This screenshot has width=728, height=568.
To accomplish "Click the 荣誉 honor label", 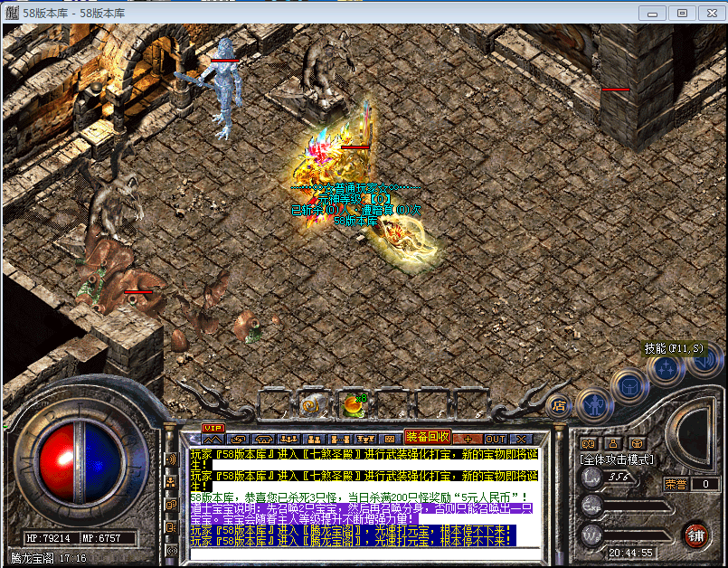I will [x=676, y=485].
